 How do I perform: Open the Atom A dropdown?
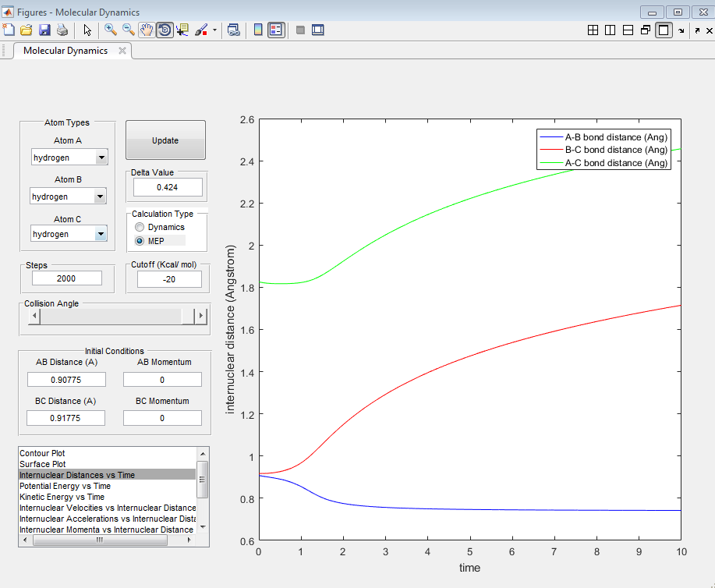coord(101,158)
